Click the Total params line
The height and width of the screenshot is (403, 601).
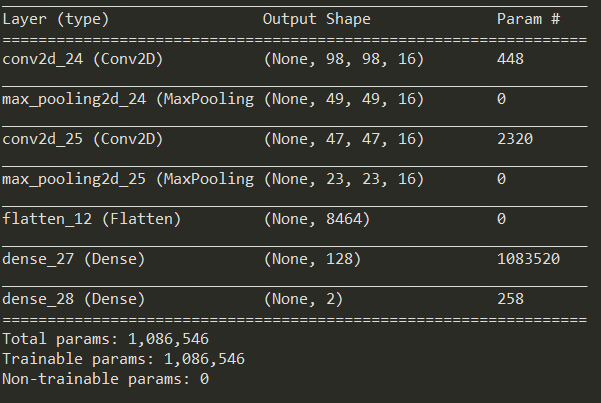[105, 339]
